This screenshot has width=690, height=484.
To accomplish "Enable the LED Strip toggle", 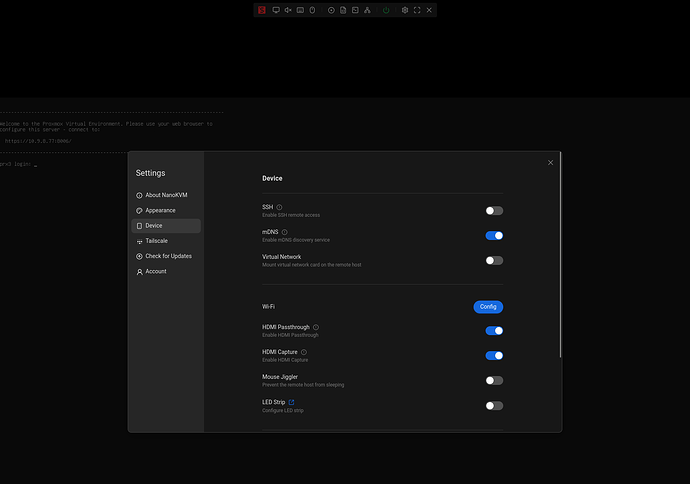I will click(x=494, y=406).
